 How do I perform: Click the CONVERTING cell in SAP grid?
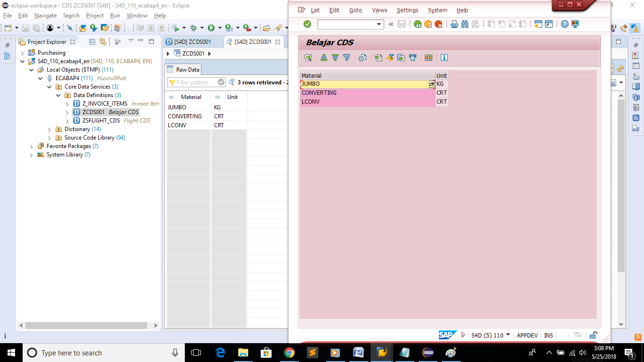(x=368, y=93)
